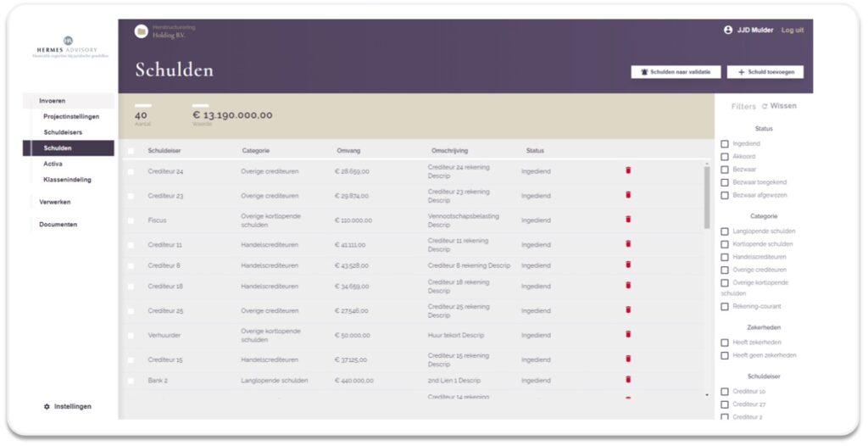Click the Verhuurder creditor name
This screenshot has height=446, width=868.
tap(164, 335)
